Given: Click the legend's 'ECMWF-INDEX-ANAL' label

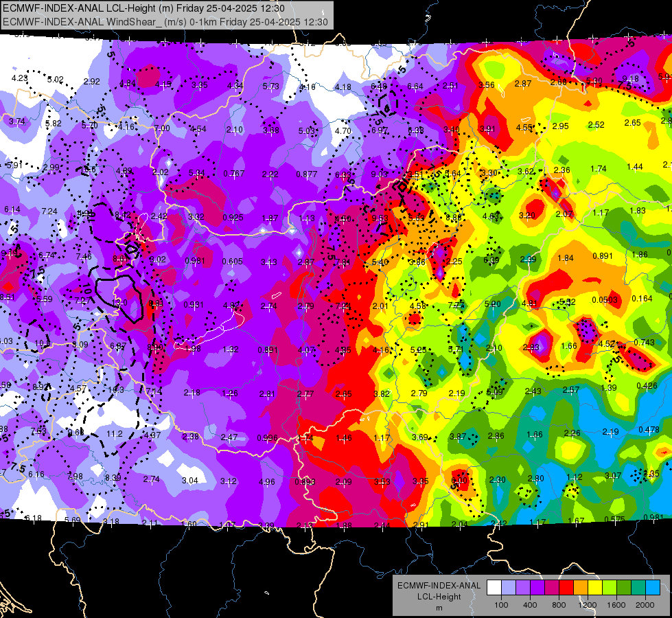Looking at the screenshot, I should point(439,586).
